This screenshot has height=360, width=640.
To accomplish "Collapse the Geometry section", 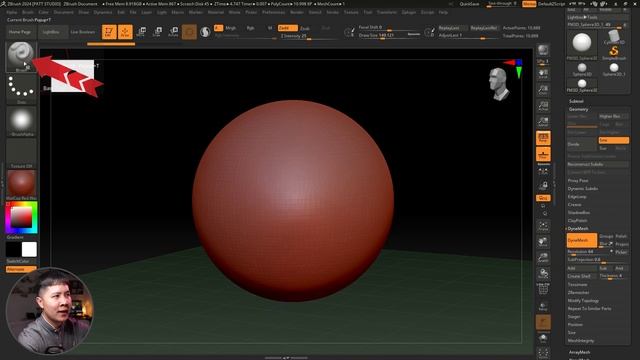I will tap(578, 109).
